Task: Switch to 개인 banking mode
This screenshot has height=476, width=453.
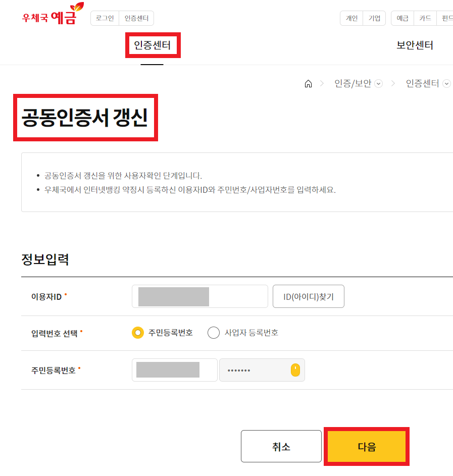Action: point(351,18)
